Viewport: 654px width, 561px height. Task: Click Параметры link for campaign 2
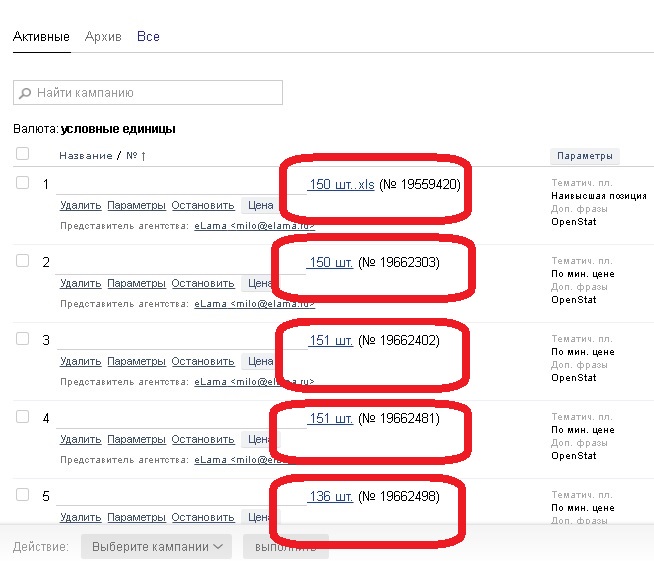point(136,283)
